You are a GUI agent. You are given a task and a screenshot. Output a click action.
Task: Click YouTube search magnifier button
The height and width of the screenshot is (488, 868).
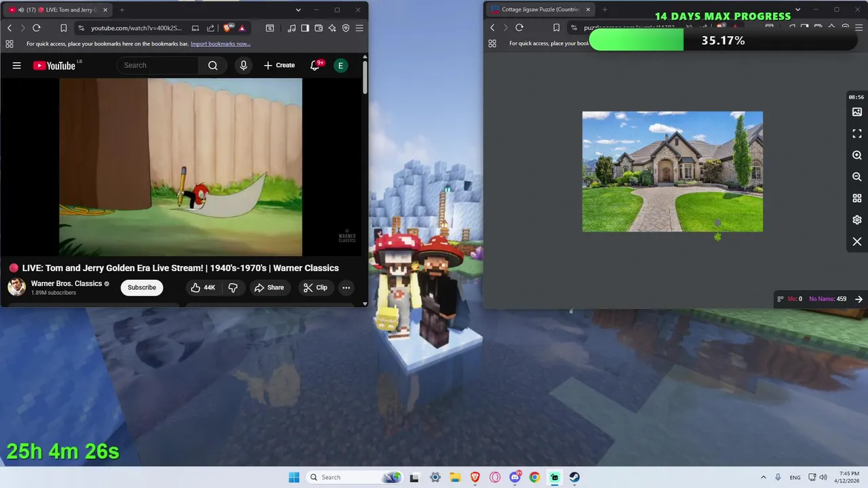(213, 65)
